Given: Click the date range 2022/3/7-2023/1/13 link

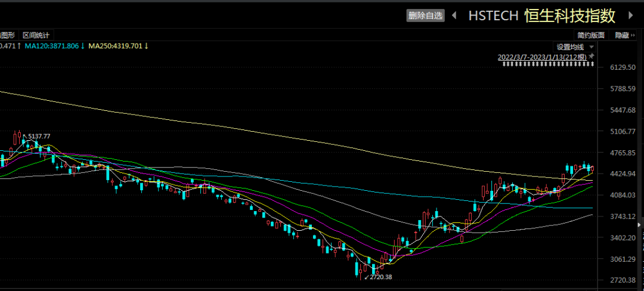Looking at the screenshot, I should coord(541,57).
